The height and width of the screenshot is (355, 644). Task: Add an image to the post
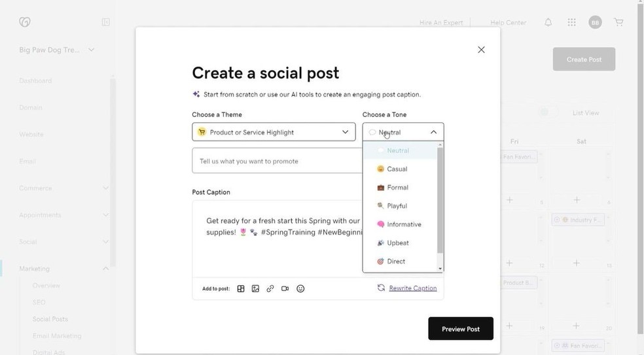(255, 288)
